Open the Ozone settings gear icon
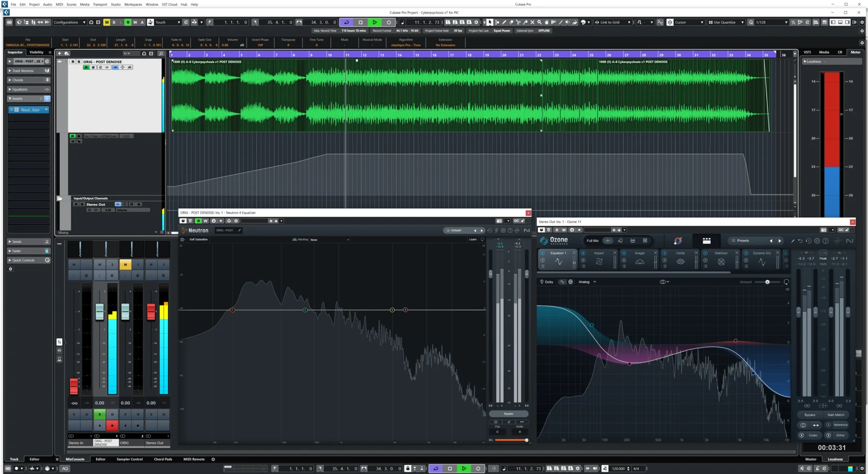 (x=817, y=240)
